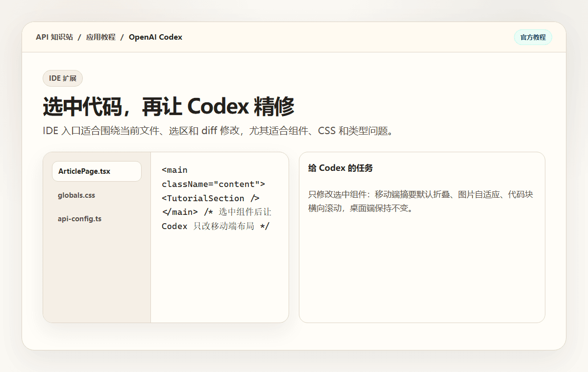Click the IDE 扩展 tag pill

click(63, 78)
